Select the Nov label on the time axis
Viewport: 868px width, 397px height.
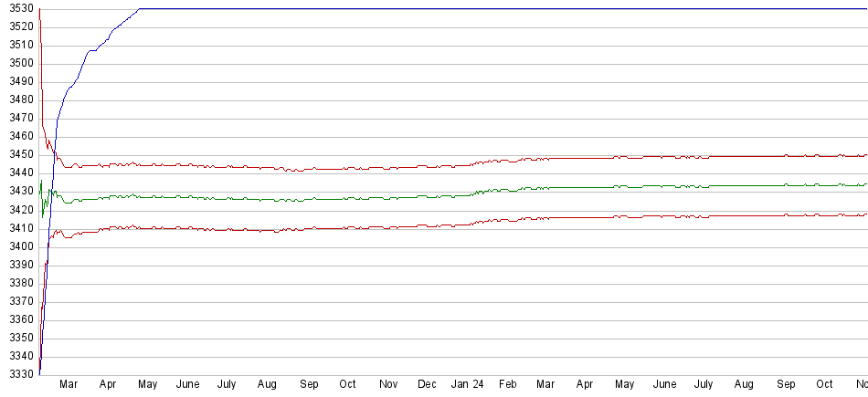click(x=388, y=385)
